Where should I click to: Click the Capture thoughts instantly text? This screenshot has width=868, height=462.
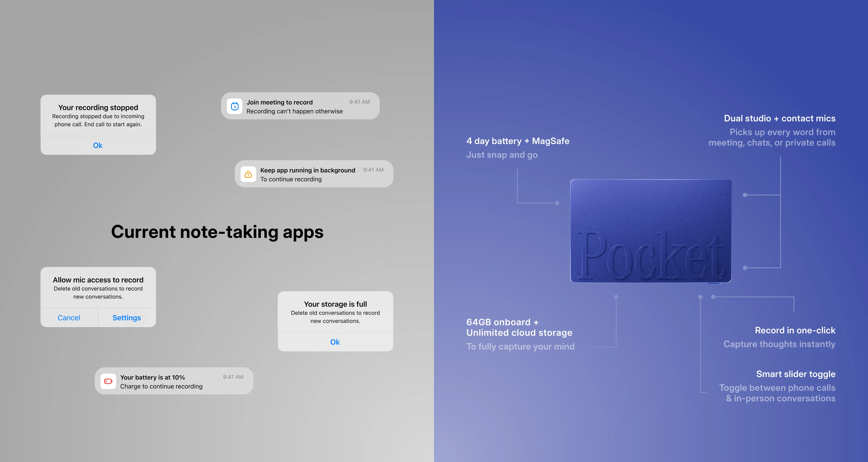point(779,344)
